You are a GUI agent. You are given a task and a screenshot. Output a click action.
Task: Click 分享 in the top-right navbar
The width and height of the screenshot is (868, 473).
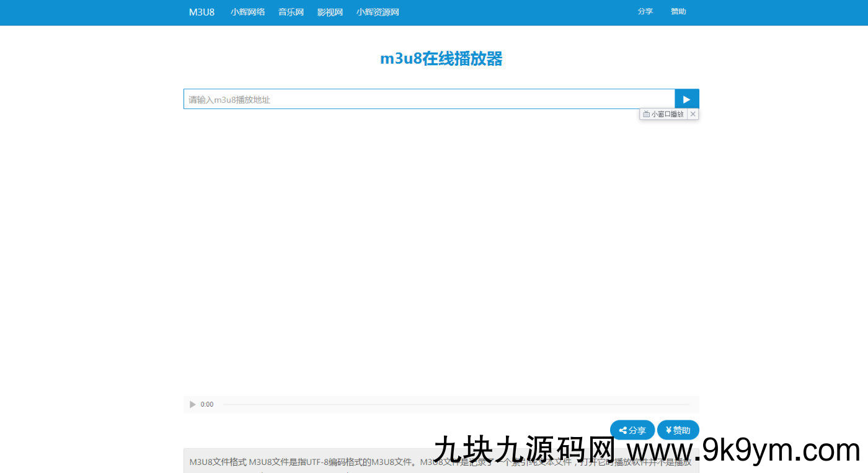tap(645, 11)
